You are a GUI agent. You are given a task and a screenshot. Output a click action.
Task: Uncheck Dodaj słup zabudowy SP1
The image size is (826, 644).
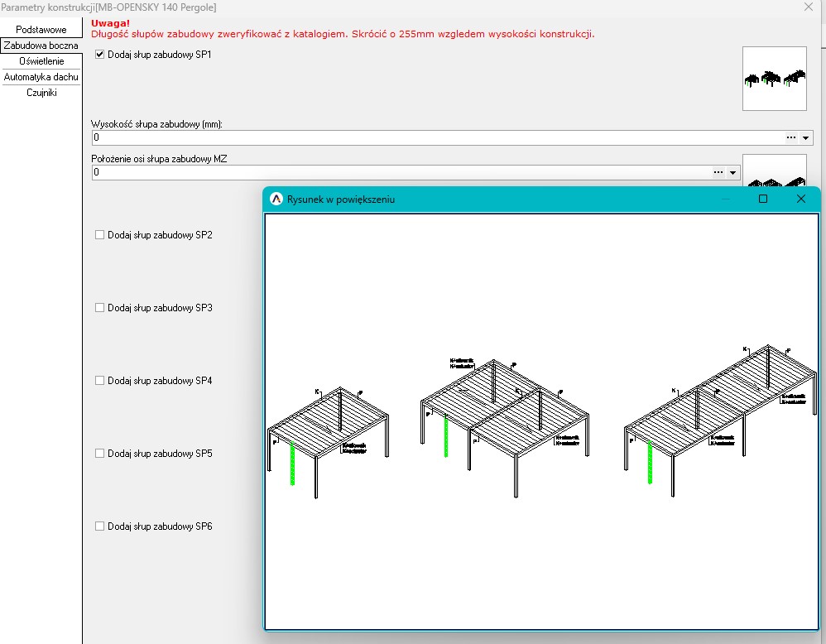(x=100, y=55)
